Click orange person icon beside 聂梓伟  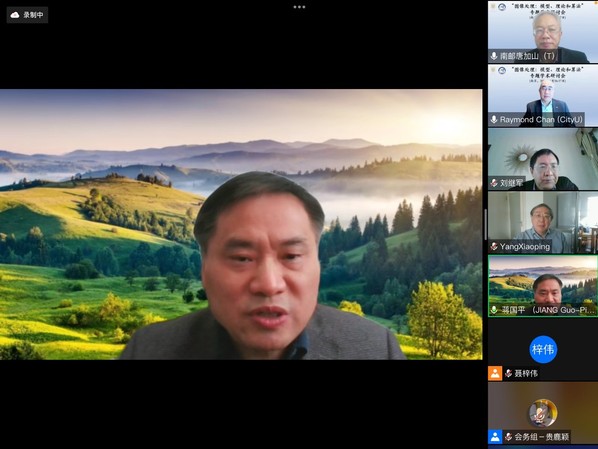[495, 373]
